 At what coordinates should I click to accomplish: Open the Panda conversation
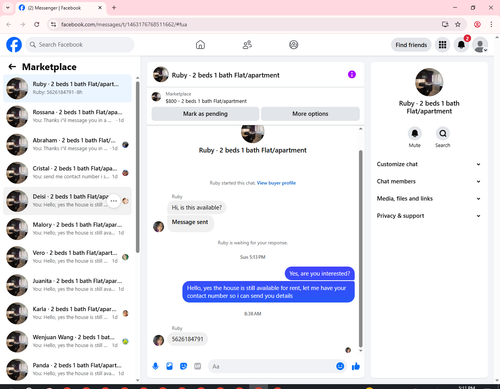pos(67,369)
